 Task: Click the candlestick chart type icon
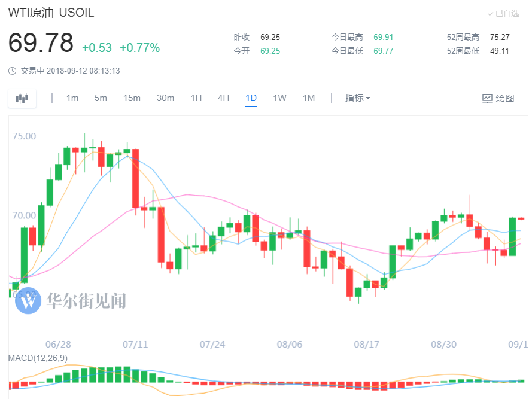coord(22,98)
